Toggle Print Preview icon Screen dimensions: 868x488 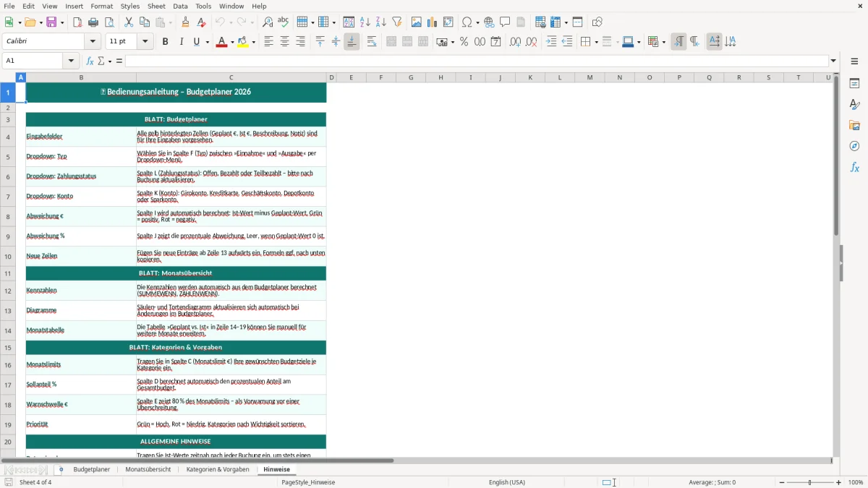click(109, 22)
